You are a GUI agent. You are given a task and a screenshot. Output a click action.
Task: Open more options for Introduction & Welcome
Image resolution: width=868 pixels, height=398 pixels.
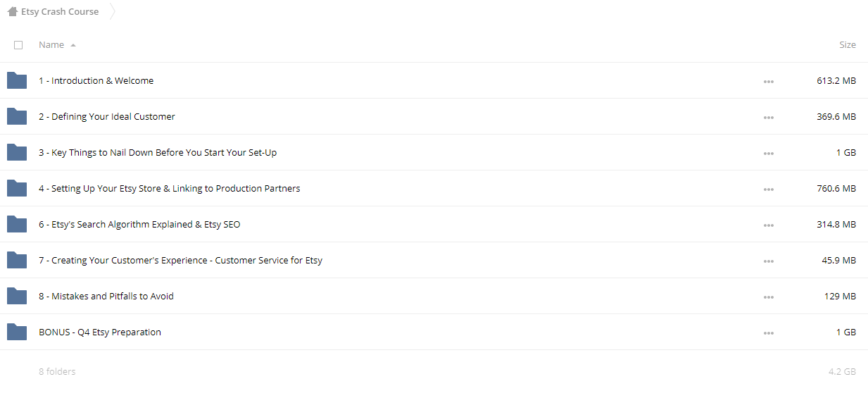[x=768, y=82]
